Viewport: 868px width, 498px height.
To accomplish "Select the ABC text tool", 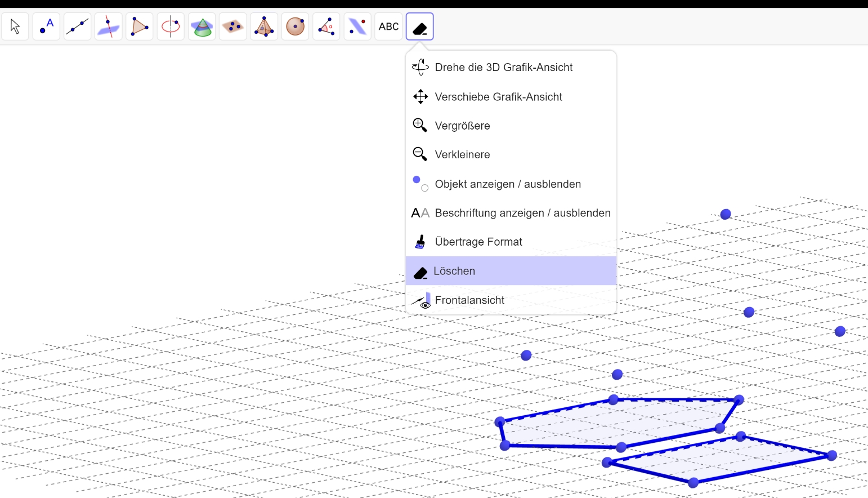I will 388,26.
